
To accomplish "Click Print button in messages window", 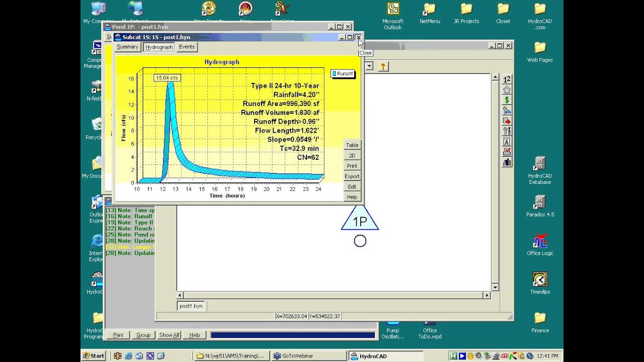I will pos(118,335).
